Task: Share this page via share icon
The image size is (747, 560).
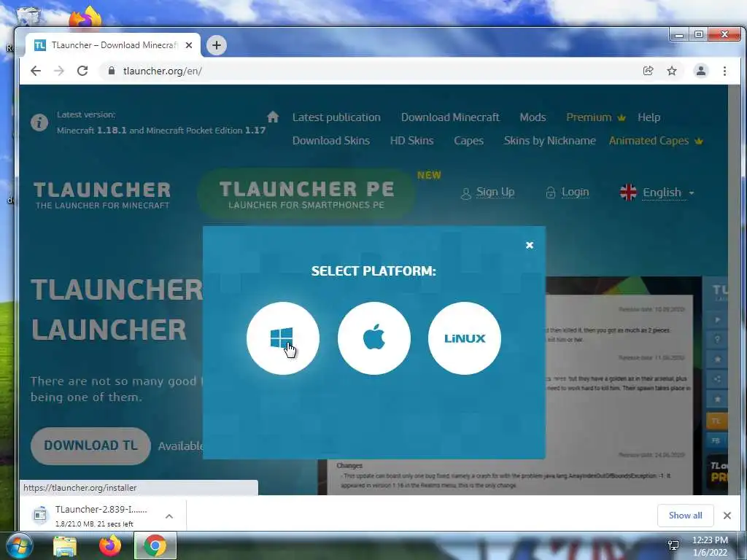Action: [x=648, y=71]
